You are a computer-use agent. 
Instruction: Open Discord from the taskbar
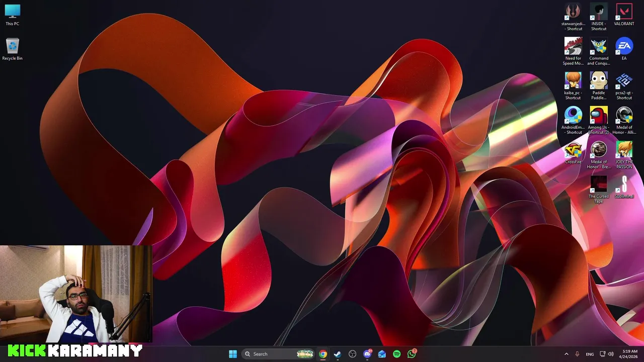pyautogui.click(x=367, y=354)
